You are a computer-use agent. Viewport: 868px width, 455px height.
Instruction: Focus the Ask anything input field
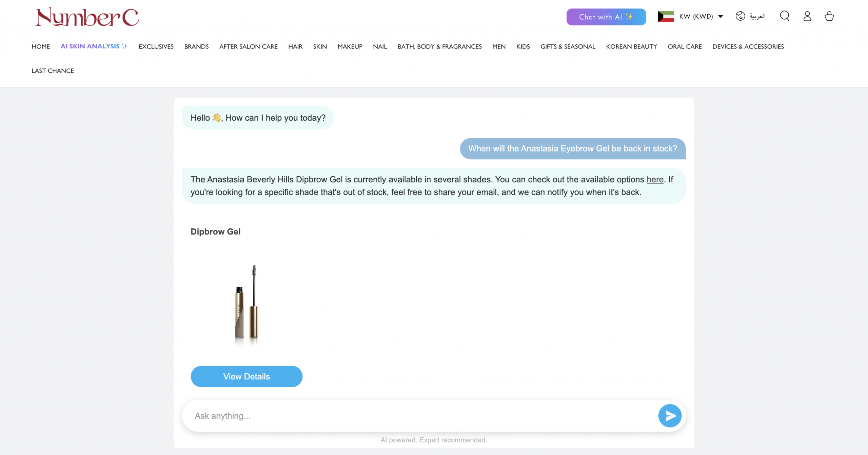click(420, 416)
